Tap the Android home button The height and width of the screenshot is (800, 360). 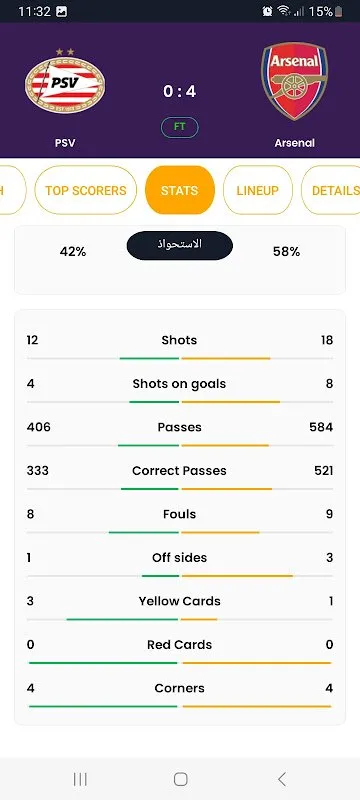coord(181,779)
